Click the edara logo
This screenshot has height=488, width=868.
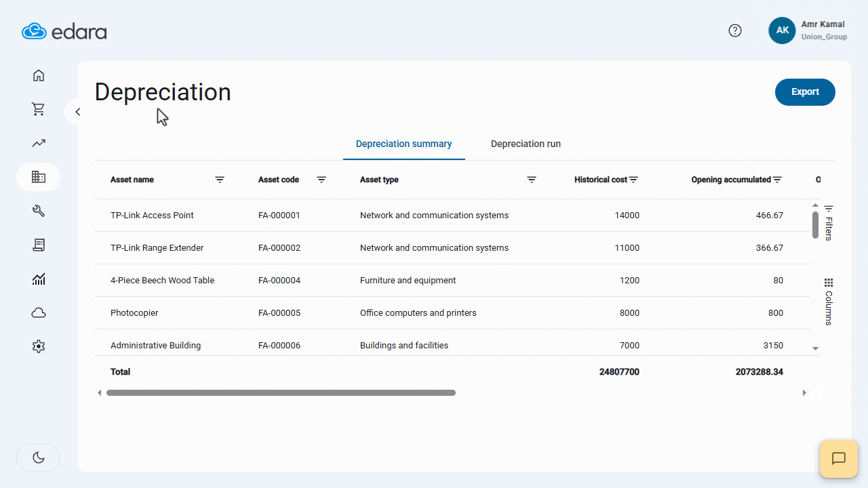[64, 31]
